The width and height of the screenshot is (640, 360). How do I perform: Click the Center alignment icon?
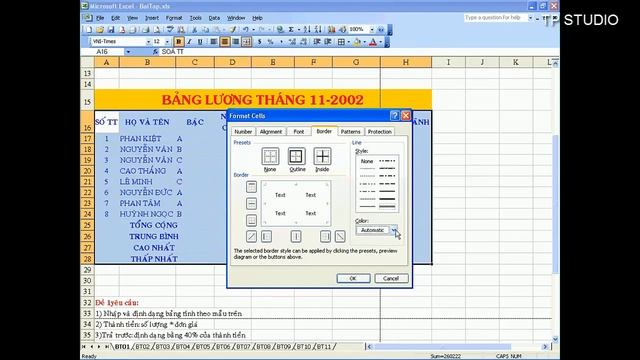point(224,42)
